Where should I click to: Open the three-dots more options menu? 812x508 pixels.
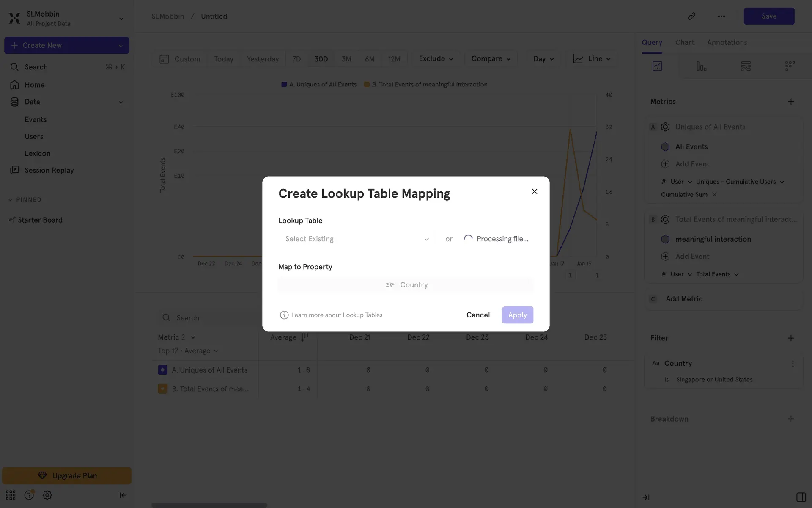721,16
